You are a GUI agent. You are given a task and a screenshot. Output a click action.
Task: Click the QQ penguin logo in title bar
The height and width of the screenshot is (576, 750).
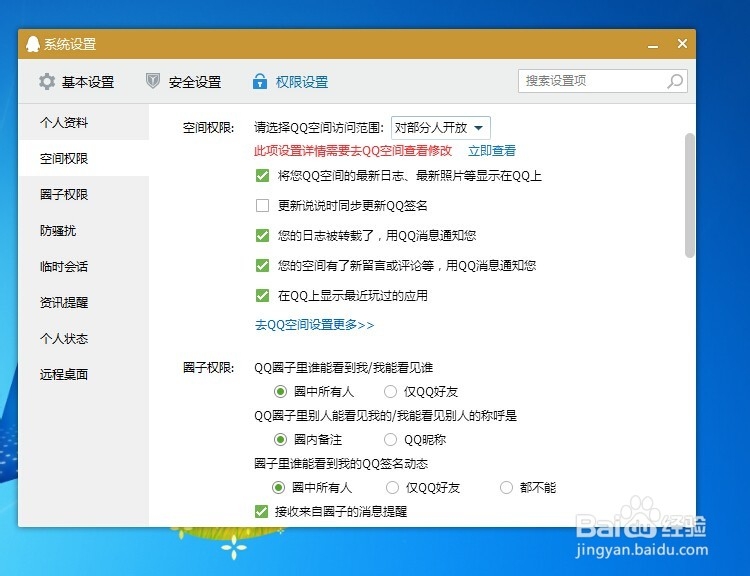click(x=33, y=44)
